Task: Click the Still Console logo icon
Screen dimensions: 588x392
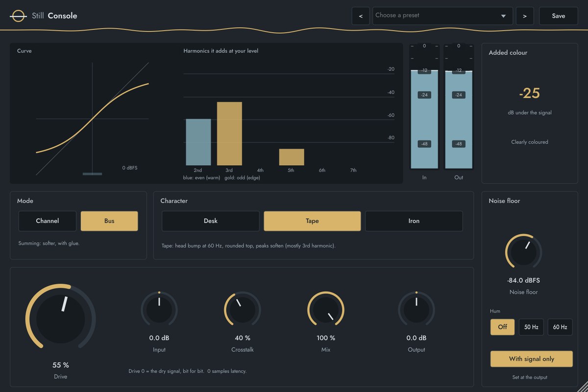Action: [x=18, y=16]
